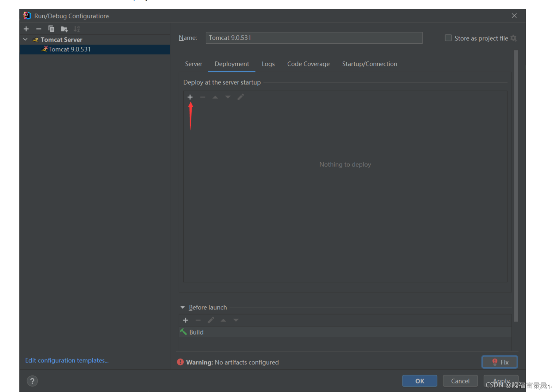Remove artifact from deploy list
This screenshot has width=552, height=392.
203,97
